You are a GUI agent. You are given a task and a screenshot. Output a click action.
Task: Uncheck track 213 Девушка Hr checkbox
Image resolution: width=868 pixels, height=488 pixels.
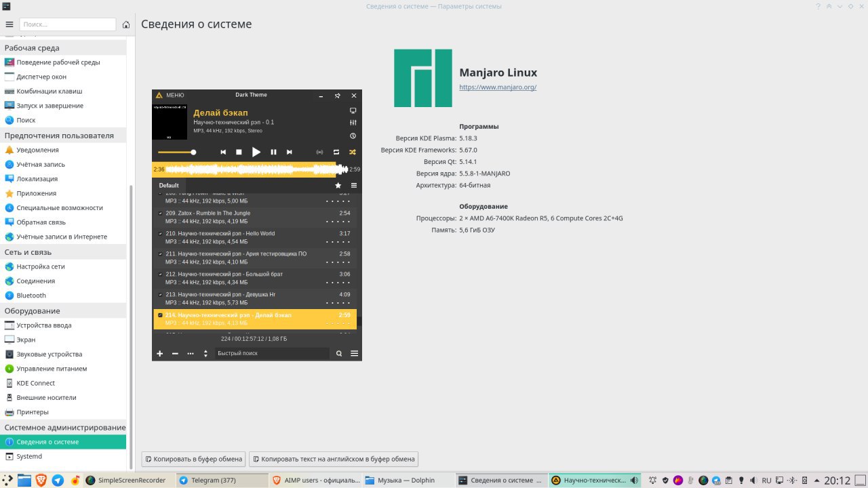tap(160, 294)
